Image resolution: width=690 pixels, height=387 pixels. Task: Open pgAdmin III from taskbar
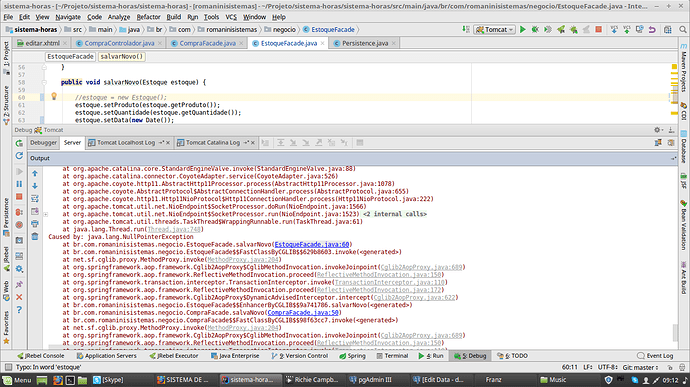click(x=370, y=380)
